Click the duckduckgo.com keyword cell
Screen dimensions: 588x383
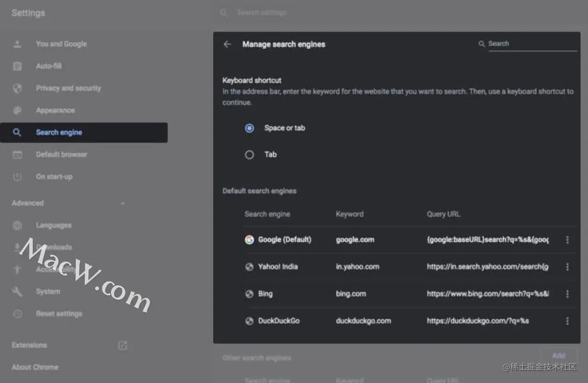click(x=364, y=321)
